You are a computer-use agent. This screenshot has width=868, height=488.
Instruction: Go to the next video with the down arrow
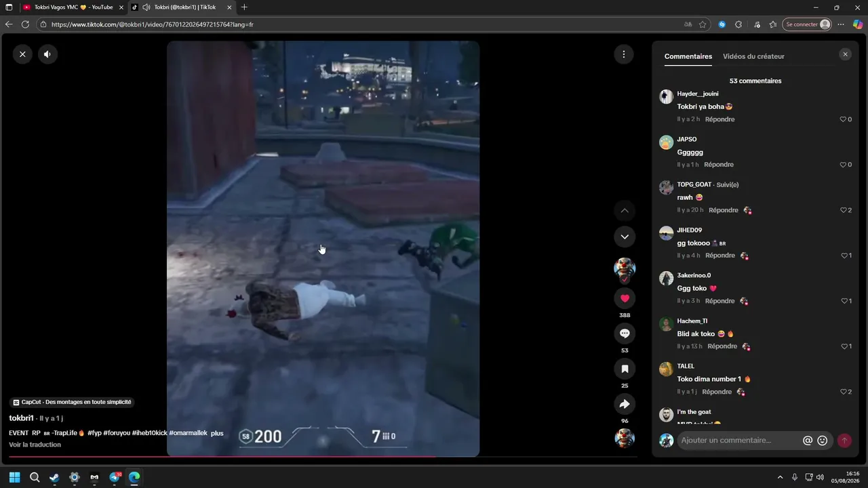click(x=625, y=237)
